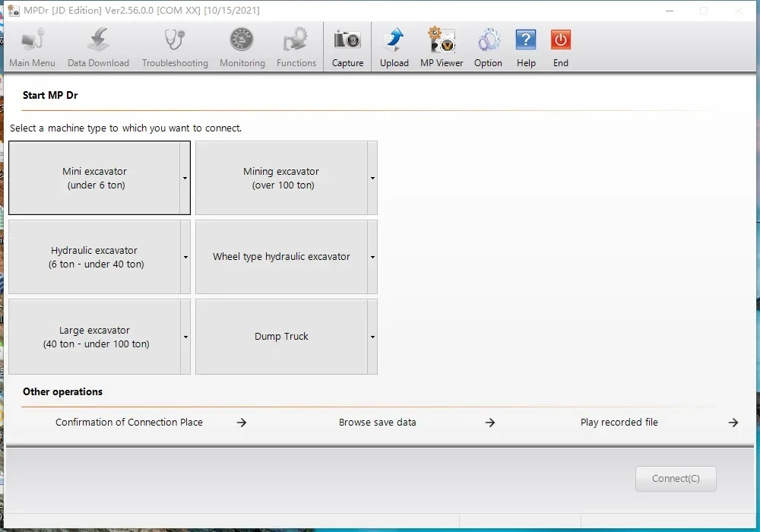Expand the Mini excavator model dropdown
The width and height of the screenshot is (760, 532).
coord(185,178)
